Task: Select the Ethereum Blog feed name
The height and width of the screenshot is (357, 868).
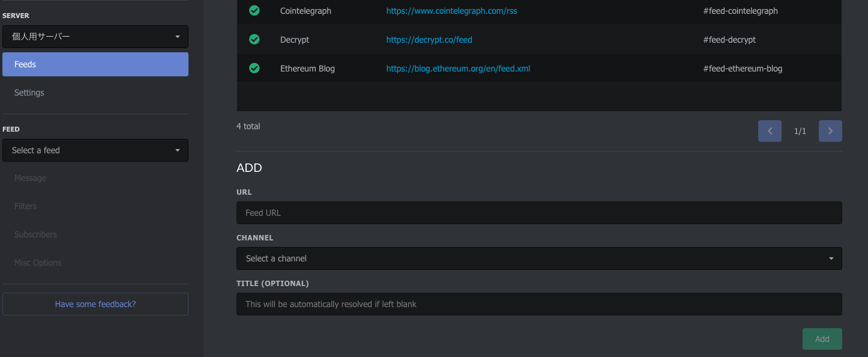Action: click(x=307, y=69)
